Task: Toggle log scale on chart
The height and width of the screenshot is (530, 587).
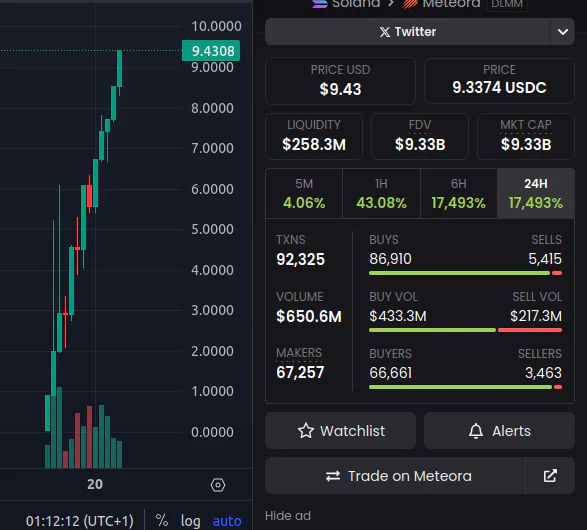Action: [191, 521]
